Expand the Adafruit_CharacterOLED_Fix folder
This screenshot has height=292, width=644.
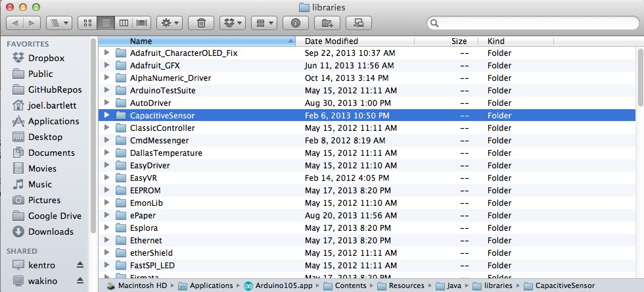[x=106, y=53]
